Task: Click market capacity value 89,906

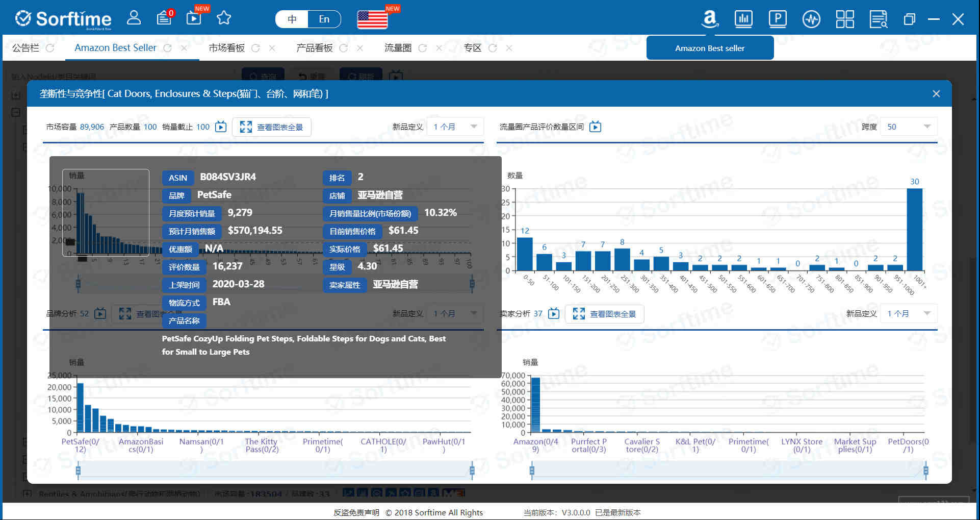Action: pos(92,127)
